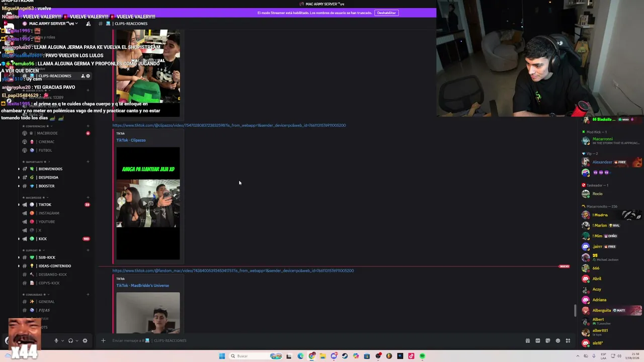Open the COPYS-KICK channel
Viewport: 644px width, 362px height.
[x=49, y=283]
